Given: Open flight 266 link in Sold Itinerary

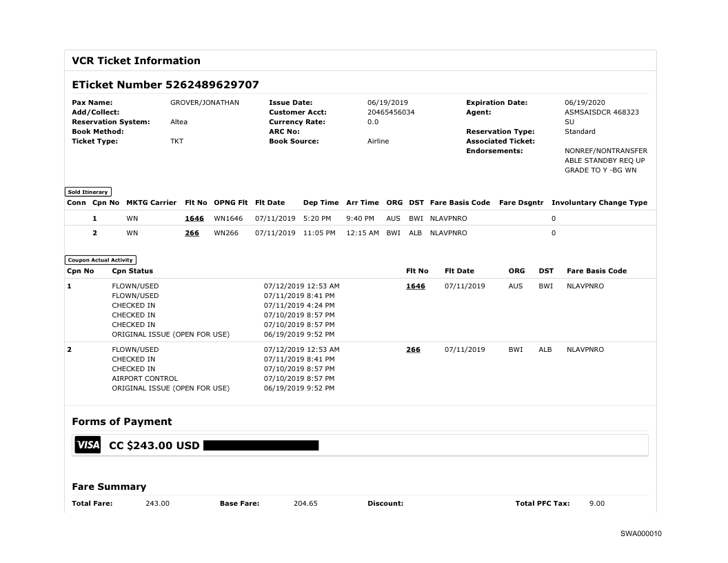Looking at the screenshot, I should point(192,233).
